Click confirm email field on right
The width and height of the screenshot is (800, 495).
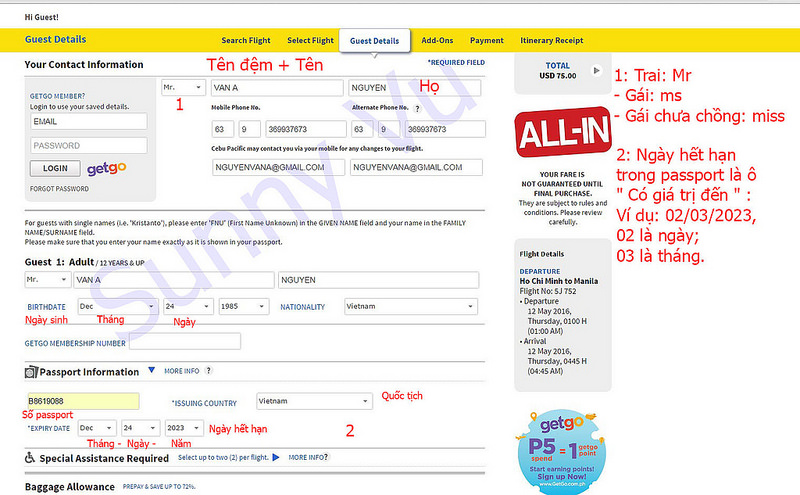click(x=416, y=167)
